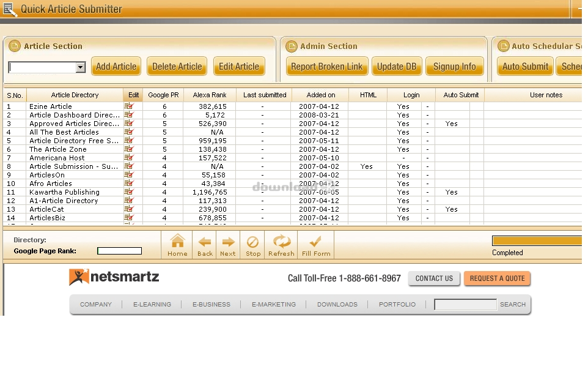The image size is (588, 372).
Task: Sort by Google PR column header
Action: point(163,95)
